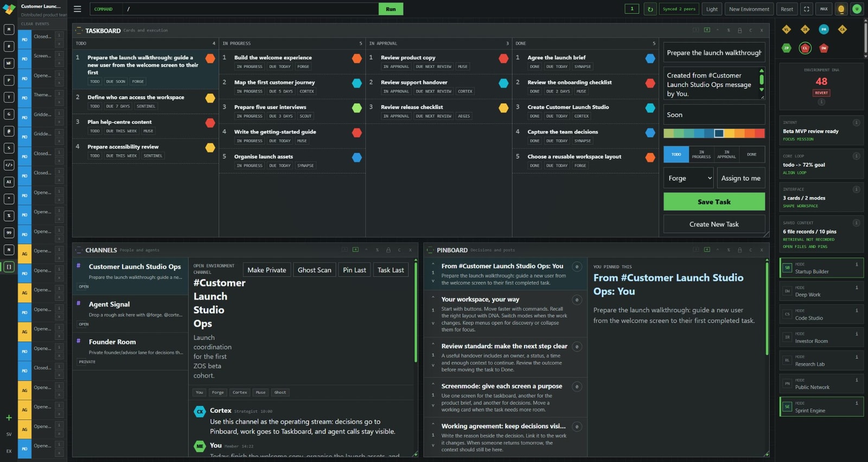This screenshot has height=462, width=868.
Task: Switch to Deep Work mode
Action: coord(821,291)
